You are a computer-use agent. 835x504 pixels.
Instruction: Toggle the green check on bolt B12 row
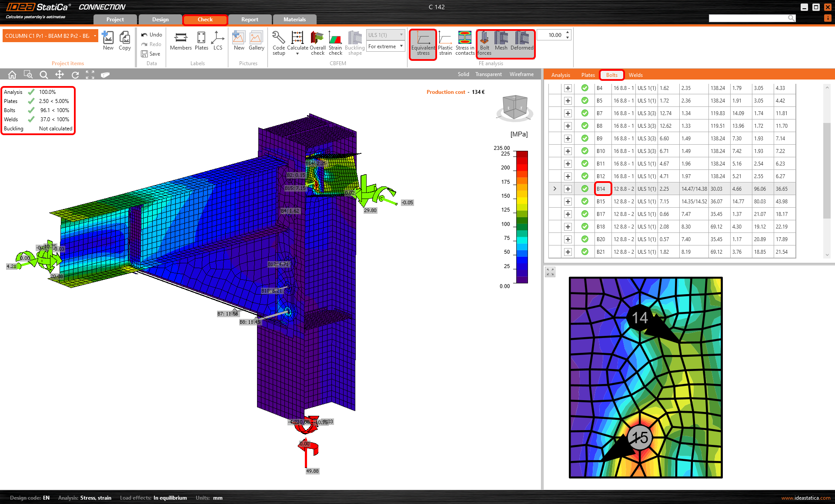[x=584, y=176]
